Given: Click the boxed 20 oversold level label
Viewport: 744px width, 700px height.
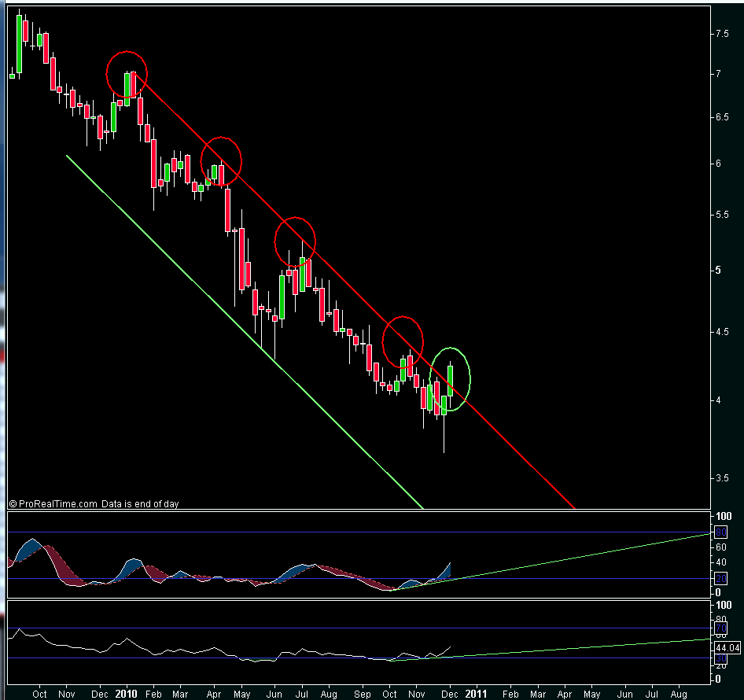Looking at the screenshot, I should (x=720, y=579).
